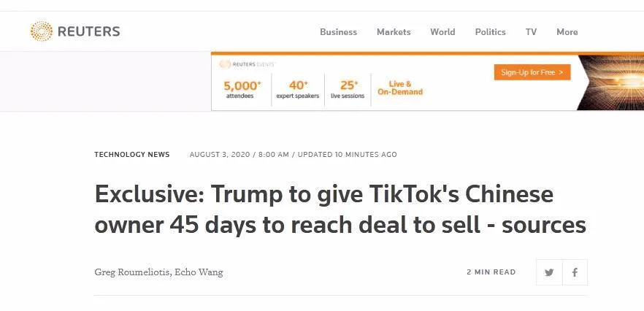Share article via Twitter icon
644x311 pixels.
coord(549,272)
